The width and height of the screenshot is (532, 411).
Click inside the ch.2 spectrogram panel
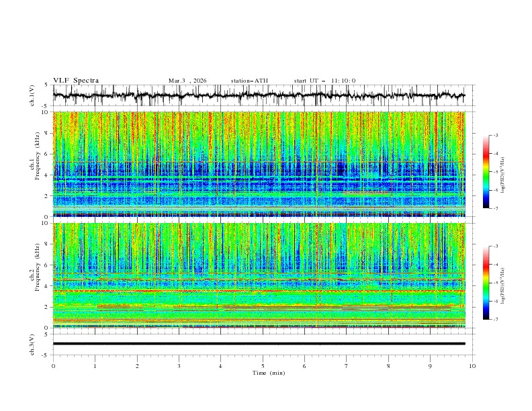pos(259,275)
